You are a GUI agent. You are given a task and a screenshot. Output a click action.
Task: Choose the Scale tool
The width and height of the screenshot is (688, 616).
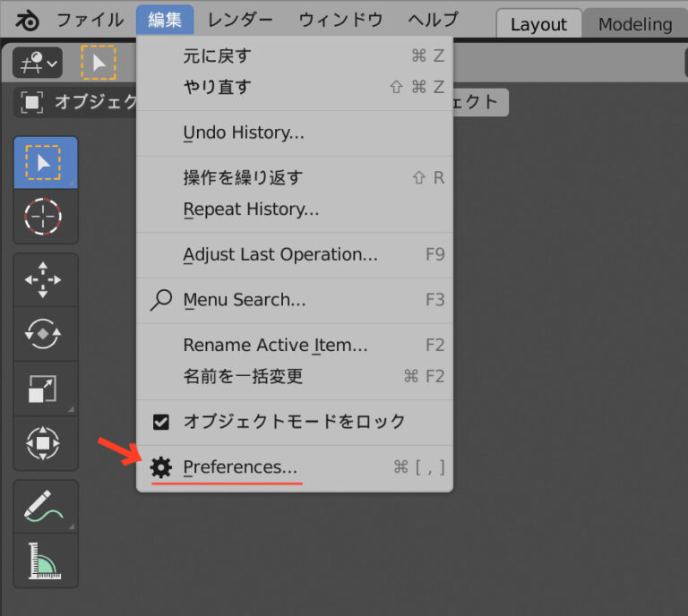coord(45,389)
